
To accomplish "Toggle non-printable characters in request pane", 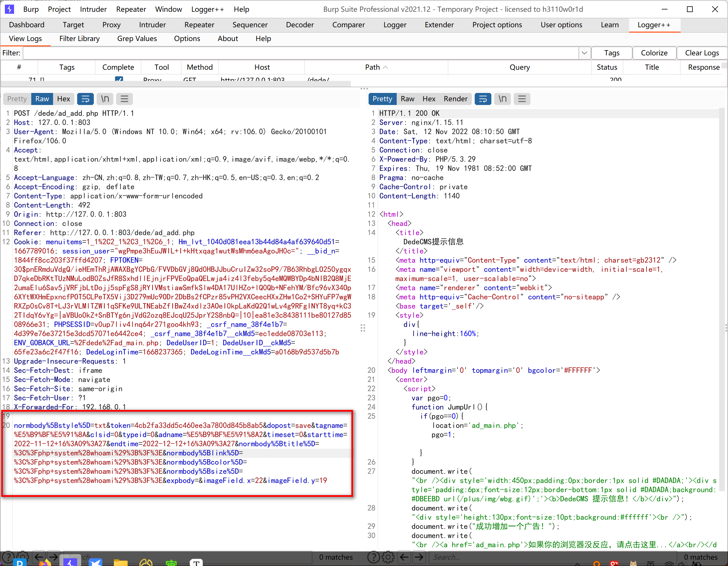I will point(105,99).
